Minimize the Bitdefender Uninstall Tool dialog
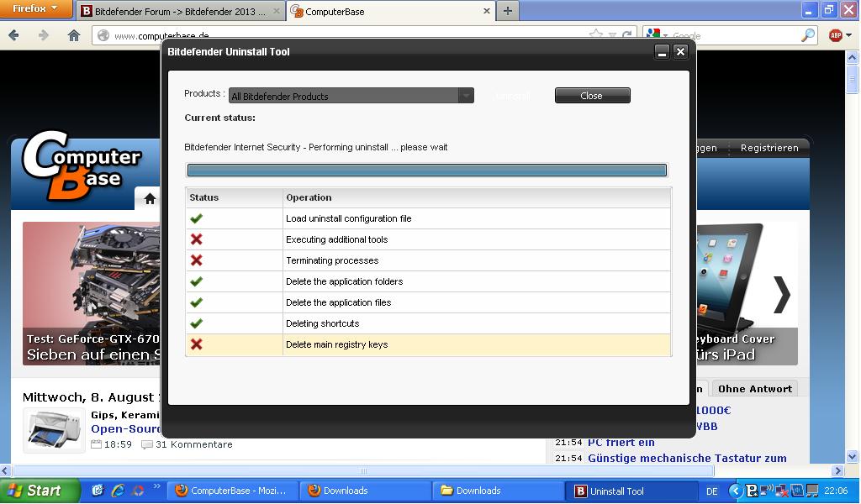Image resolution: width=861 pixels, height=504 pixels. pyautogui.click(x=662, y=52)
